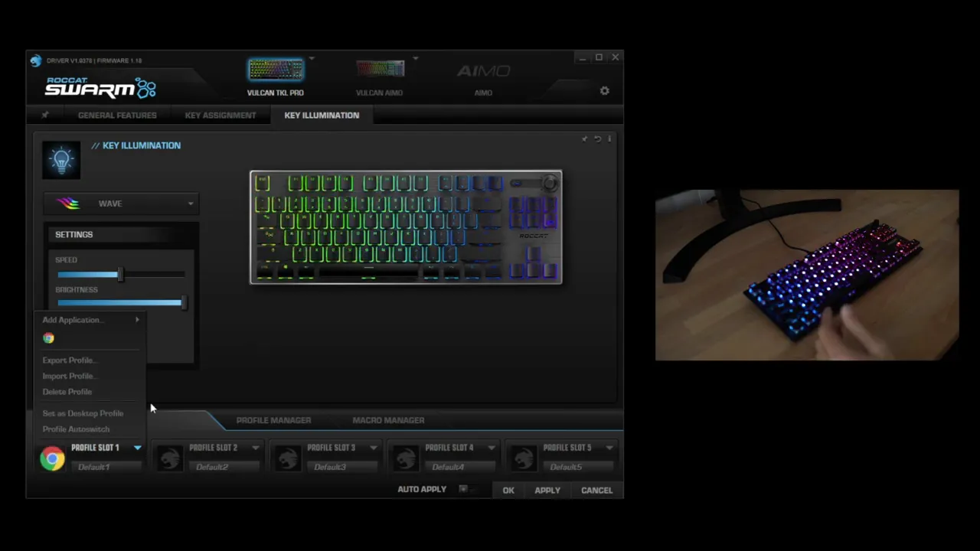The image size is (980, 551).
Task: Click the Default3 profile name field
Action: [341, 467]
